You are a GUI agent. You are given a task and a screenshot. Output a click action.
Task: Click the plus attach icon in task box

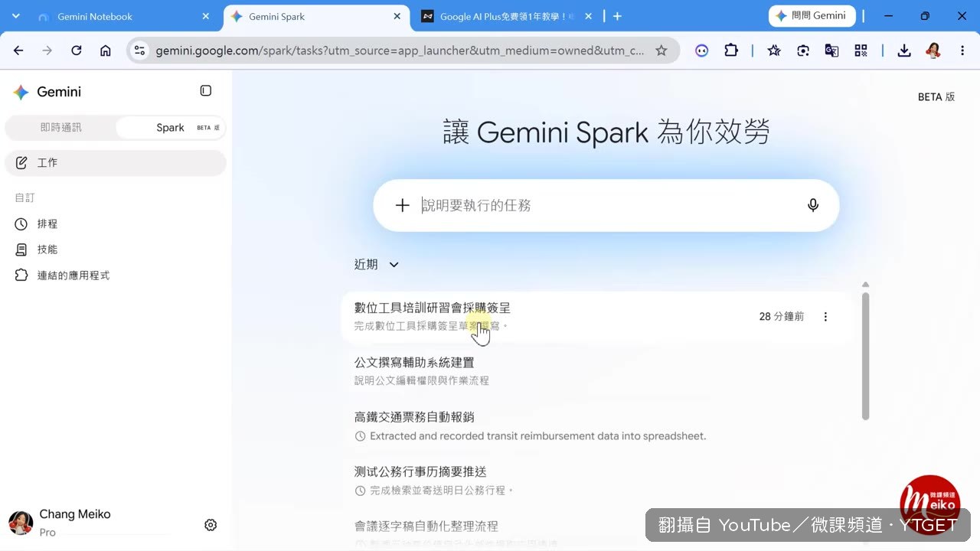coord(402,205)
